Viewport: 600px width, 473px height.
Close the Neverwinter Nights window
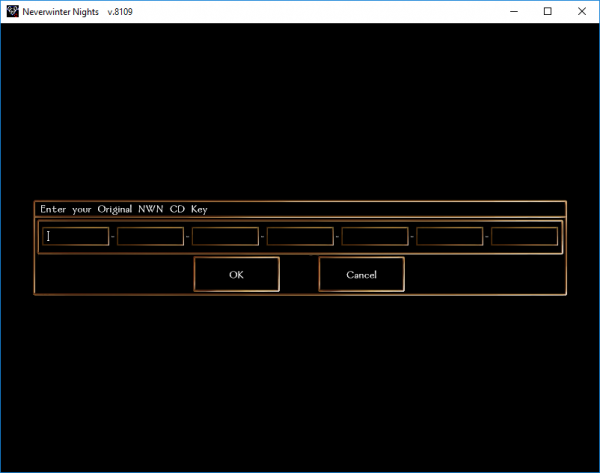pyautogui.click(x=582, y=11)
